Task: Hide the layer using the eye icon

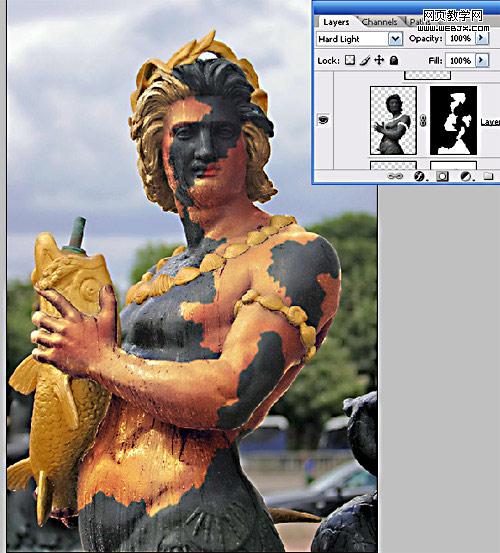Action: coord(323,120)
